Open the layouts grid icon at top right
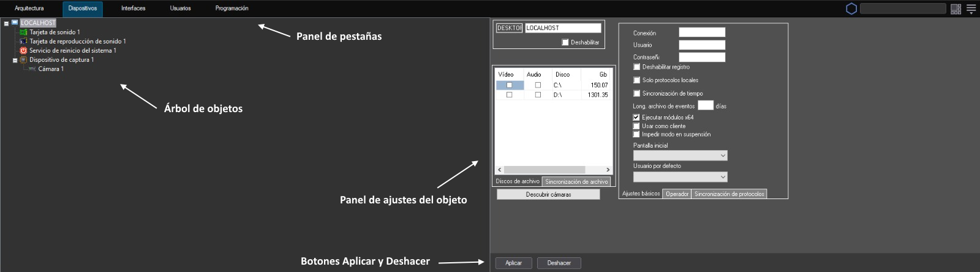Image resolution: width=980 pixels, height=272 pixels. [956, 9]
